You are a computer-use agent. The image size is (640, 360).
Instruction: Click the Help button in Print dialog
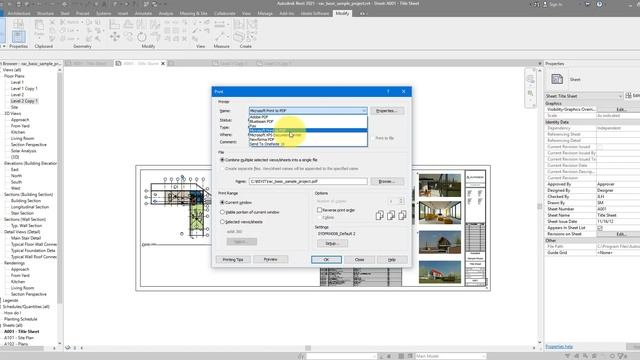click(x=392, y=260)
